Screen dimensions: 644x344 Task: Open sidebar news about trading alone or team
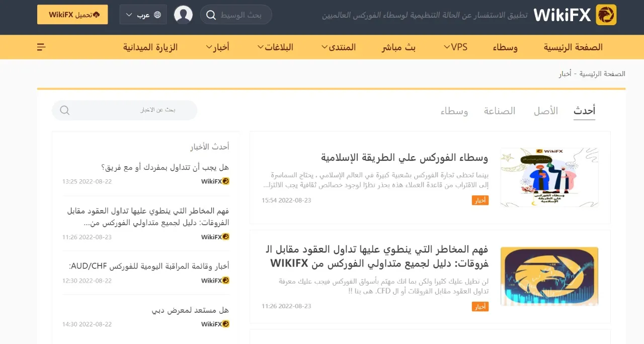(x=165, y=167)
